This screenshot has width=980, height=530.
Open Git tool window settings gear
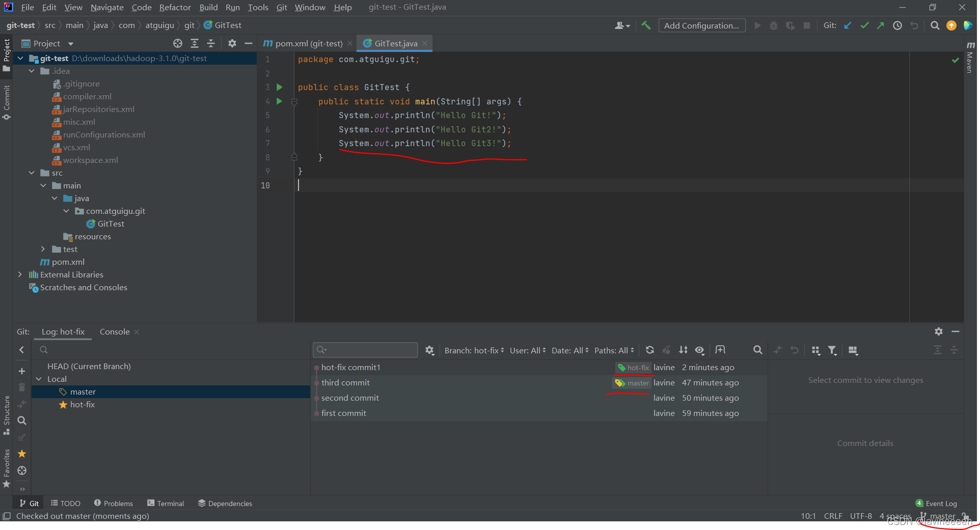click(x=939, y=331)
